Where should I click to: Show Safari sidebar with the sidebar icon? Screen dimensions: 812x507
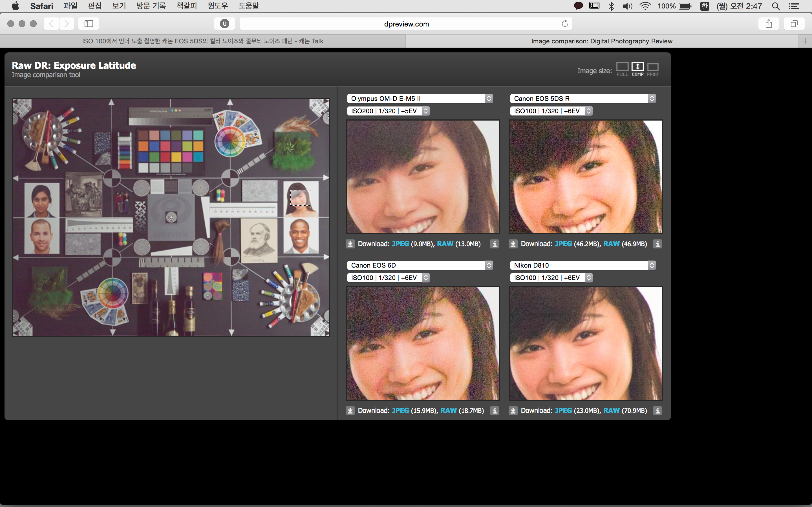(89, 23)
